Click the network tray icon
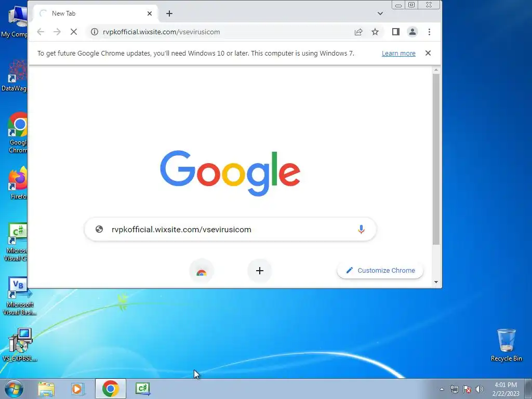This screenshot has width=532, height=399. [x=454, y=389]
